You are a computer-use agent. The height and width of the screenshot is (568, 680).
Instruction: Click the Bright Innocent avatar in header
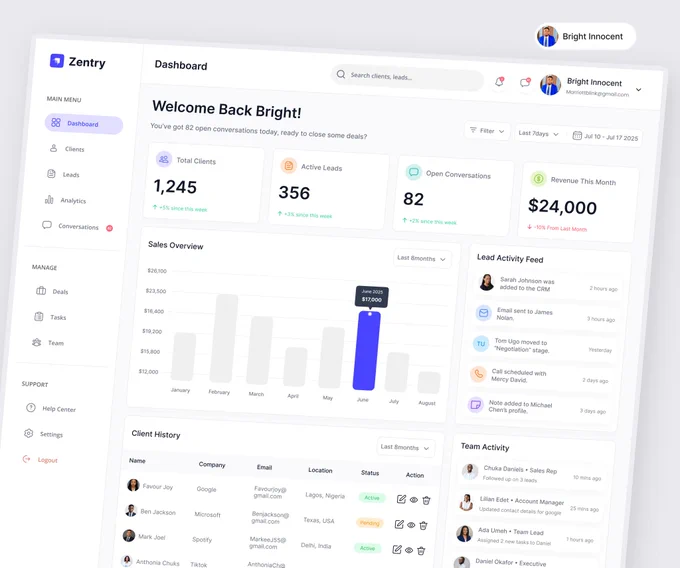point(550,85)
